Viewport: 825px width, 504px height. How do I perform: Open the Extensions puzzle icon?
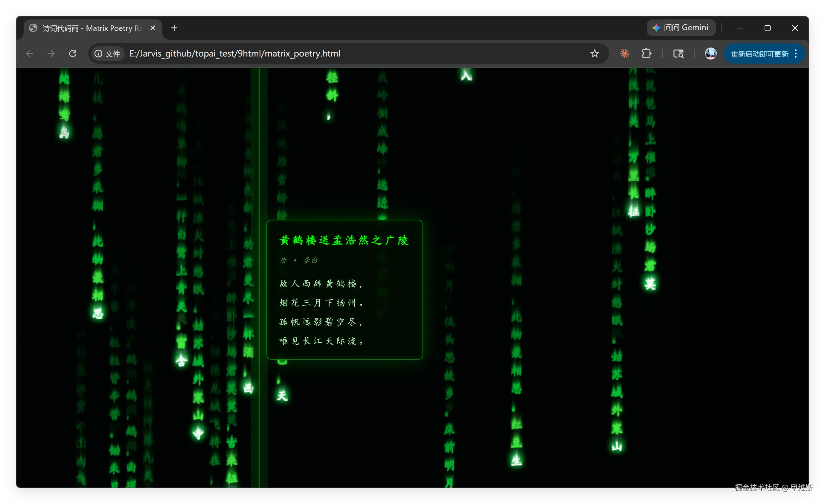point(646,54)
